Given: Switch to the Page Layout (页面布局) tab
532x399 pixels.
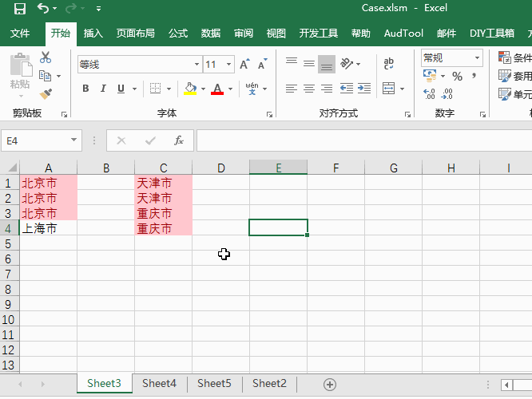Looking at the screenshot, I should [x=135, y=34].
